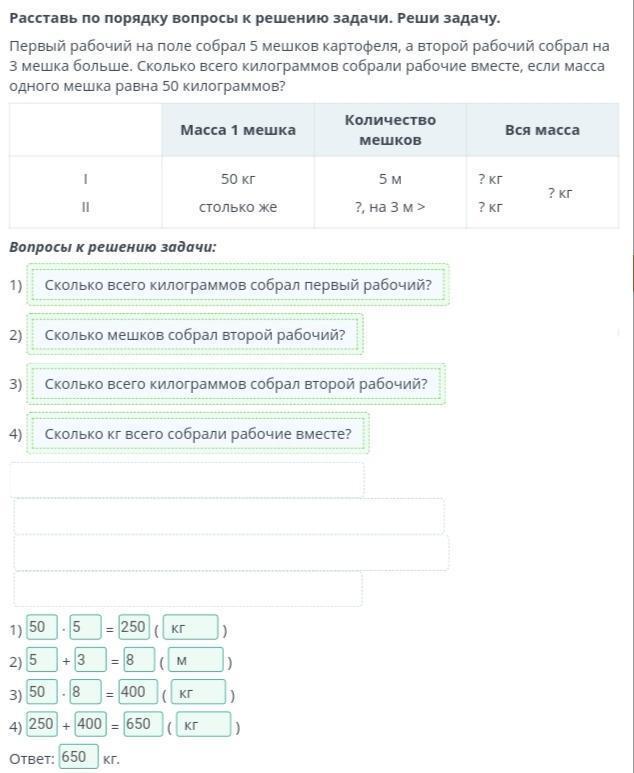
Task: Pick the card about second worker's total kilograms
Action: tap(236, 384)
